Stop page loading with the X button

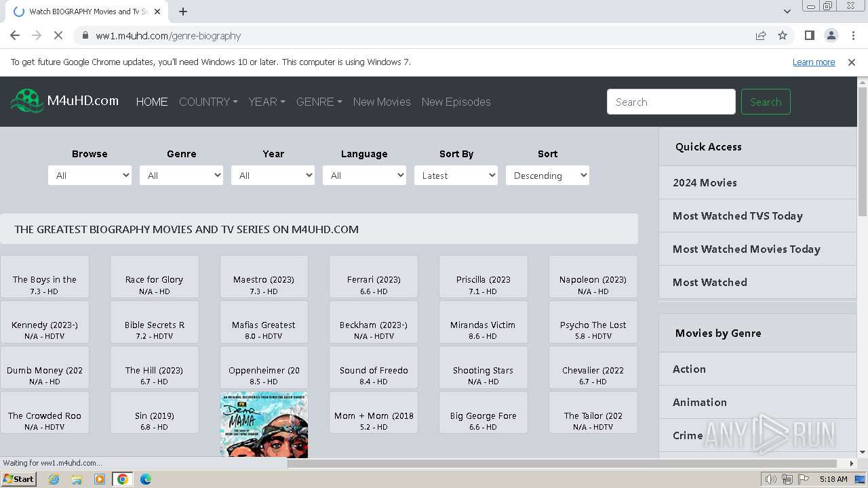pyautogui.click(x=58, y=35)
